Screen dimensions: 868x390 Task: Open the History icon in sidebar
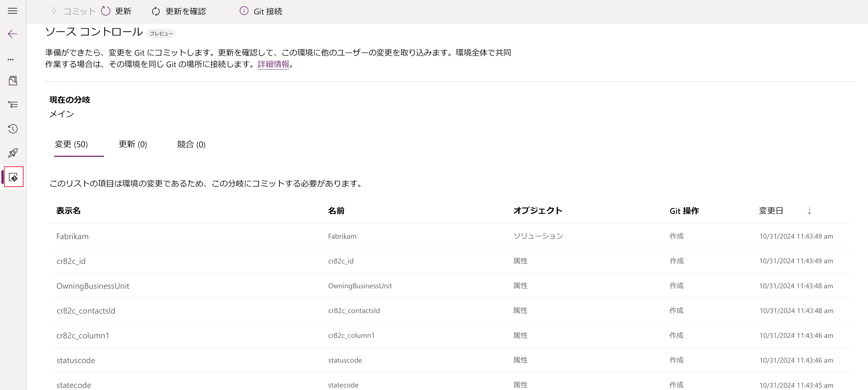(13, 129)
